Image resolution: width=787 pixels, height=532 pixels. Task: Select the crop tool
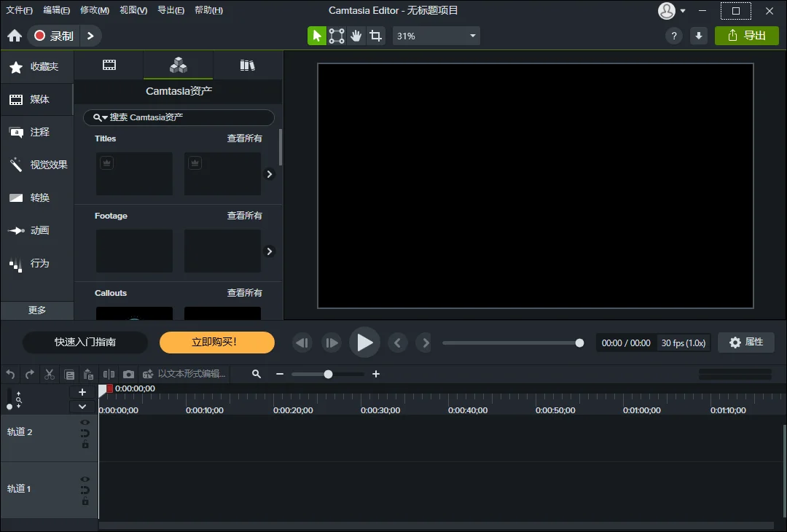[x=375, y=36]
